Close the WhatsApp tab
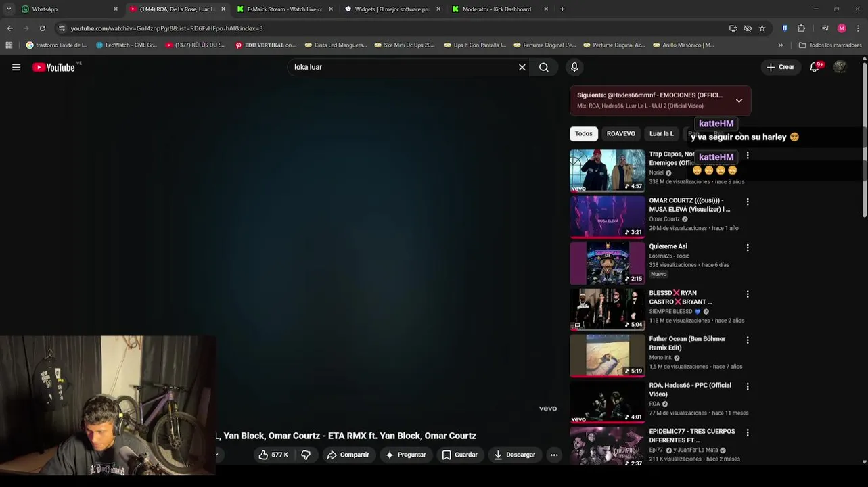Image resolution: width=868 pixels, height=487 pixels. pyautogui.click(x=116, y=9)
